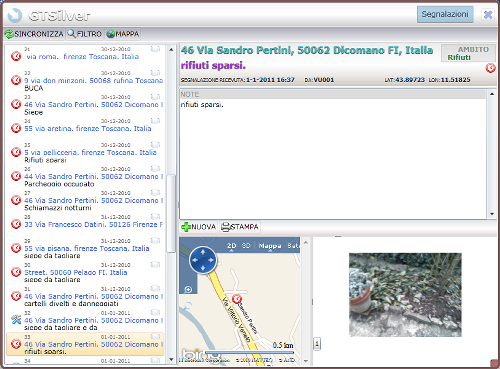Click up arrow of map panel scrollbar
The image size is (500, 369).
pos(306,242)
